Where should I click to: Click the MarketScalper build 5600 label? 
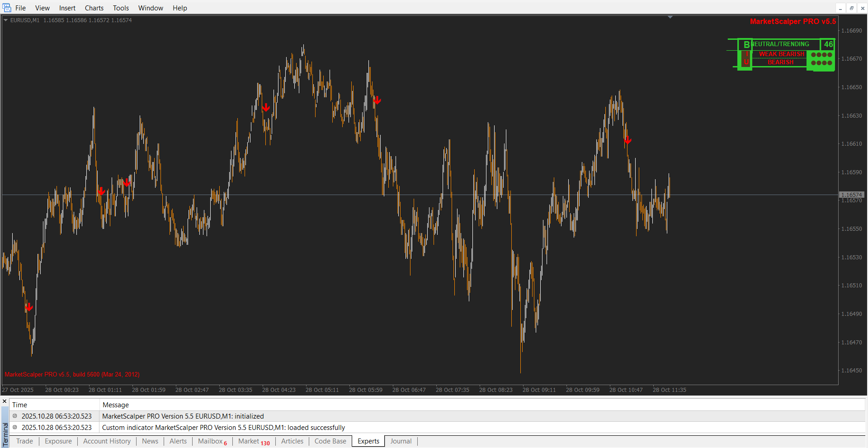coord(72,374)
